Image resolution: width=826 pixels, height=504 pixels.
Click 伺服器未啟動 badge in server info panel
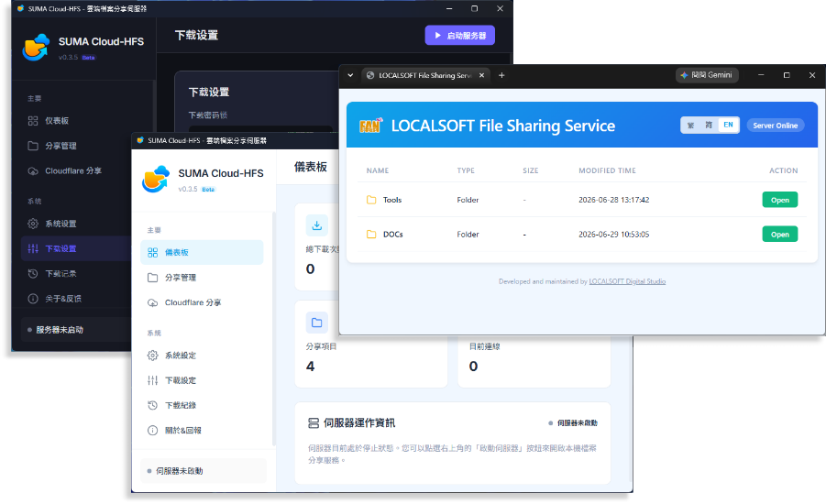pyautogui.click(x=573, y=422)
